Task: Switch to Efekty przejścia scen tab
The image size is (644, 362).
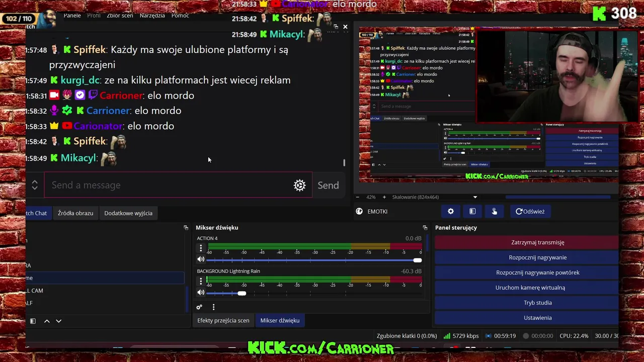Action: [x=223, y=321]
